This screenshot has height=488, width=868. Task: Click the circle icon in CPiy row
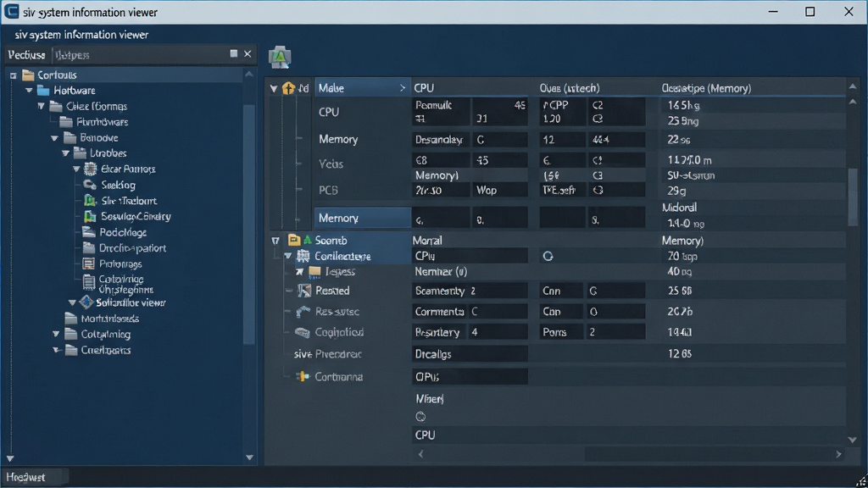(548, 256)
